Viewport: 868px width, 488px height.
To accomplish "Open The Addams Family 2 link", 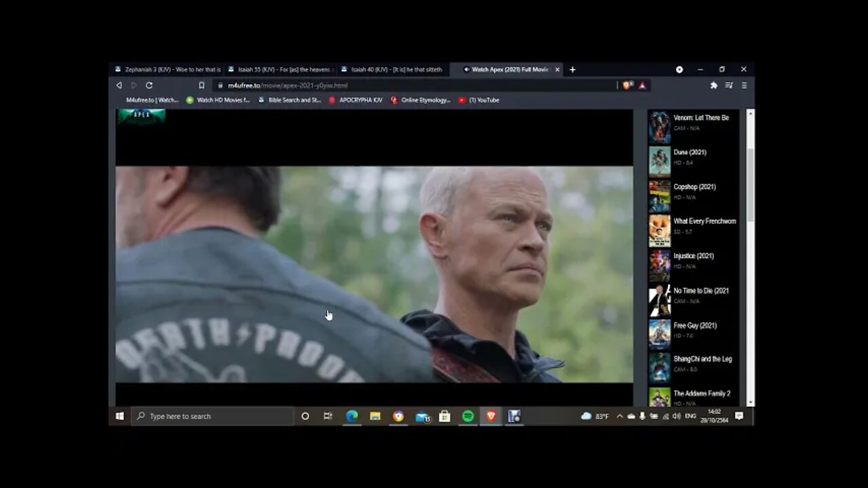I will click(702, 394).
